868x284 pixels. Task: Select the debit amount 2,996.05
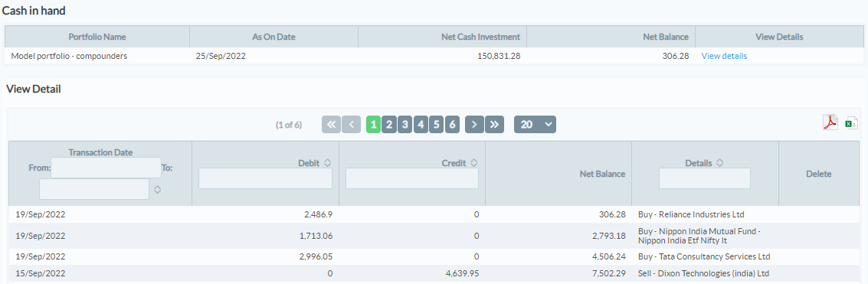tap(316, 257)
